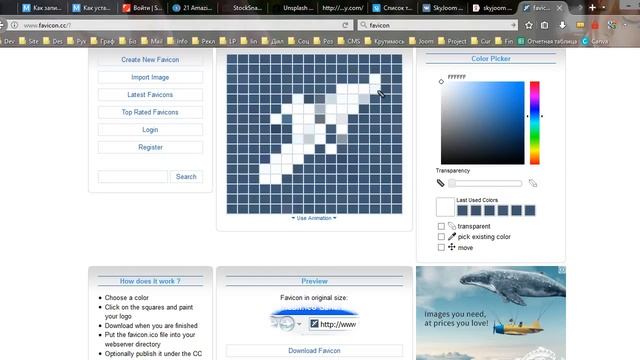Close the favicon.cc browser tab
Screen dimensions: 640x360
(x=559, y=8)
